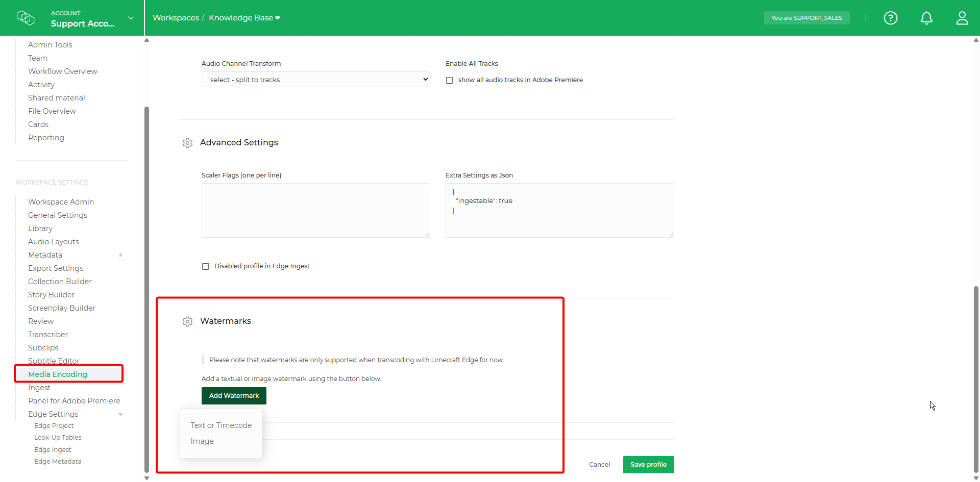This screenshot has height=482, width=980.
Task: Click Save profile
Action: [648, 464]
